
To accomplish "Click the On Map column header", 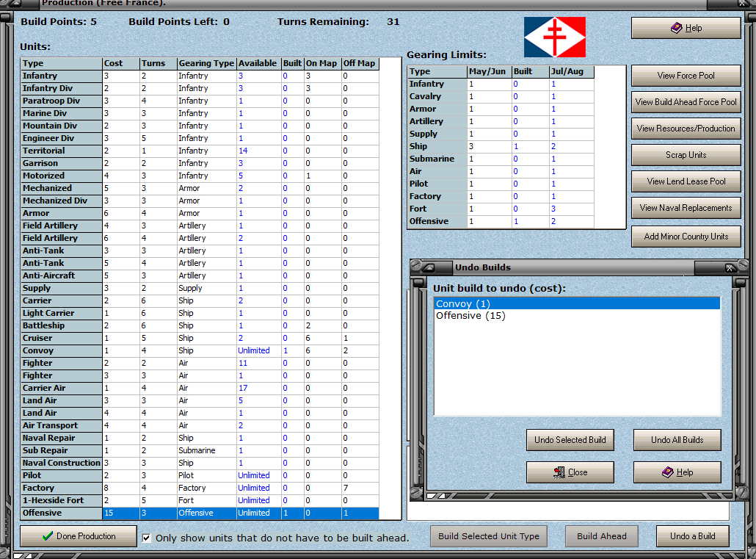I will point(322,63).
